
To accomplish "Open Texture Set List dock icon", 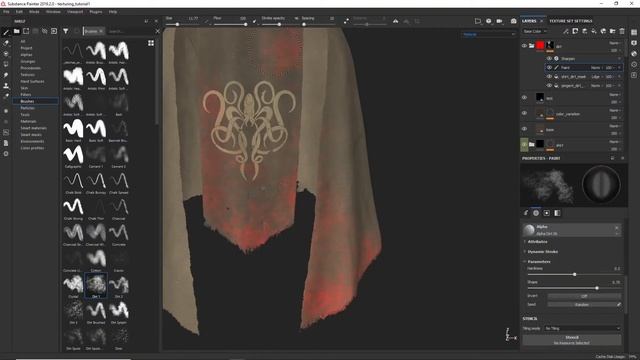I will tap(634, 32).
